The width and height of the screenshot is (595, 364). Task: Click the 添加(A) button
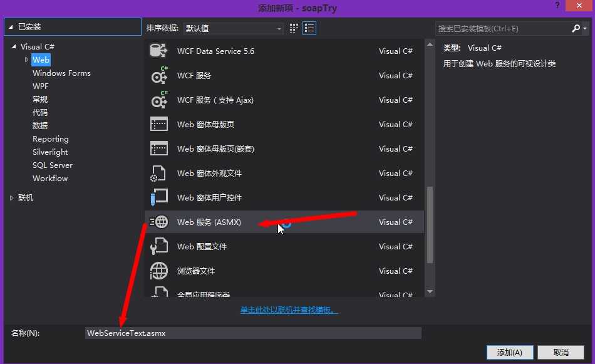510,352
